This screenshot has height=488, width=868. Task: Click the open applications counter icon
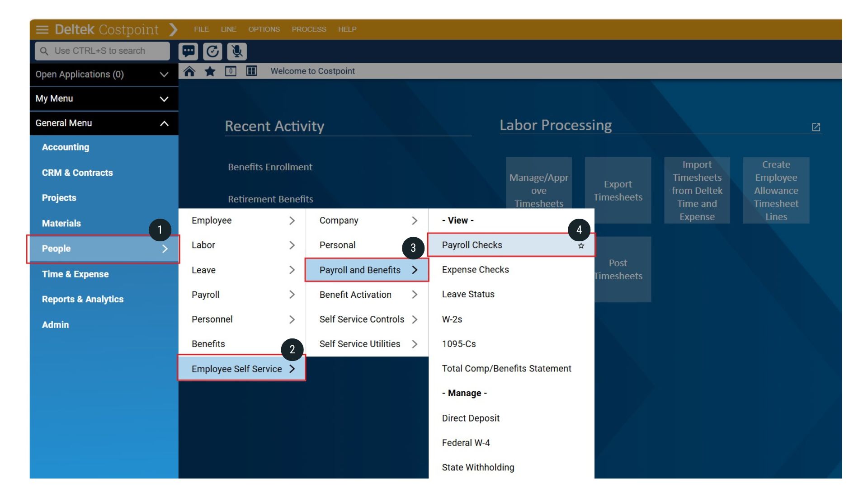pos(231,71)
